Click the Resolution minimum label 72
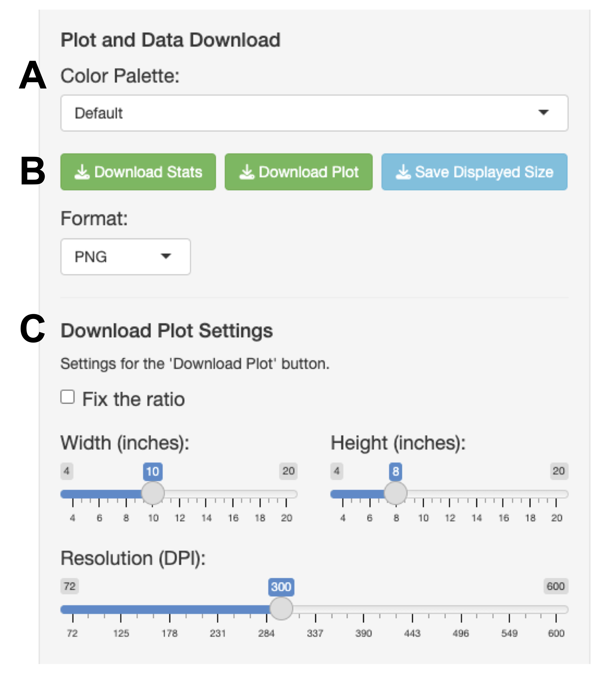 tap(70, 586)
